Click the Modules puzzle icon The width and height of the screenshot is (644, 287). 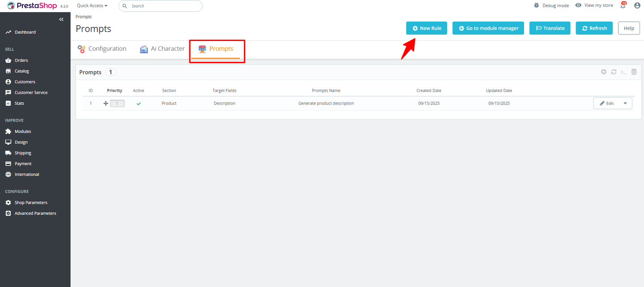(x=8, y=131)
